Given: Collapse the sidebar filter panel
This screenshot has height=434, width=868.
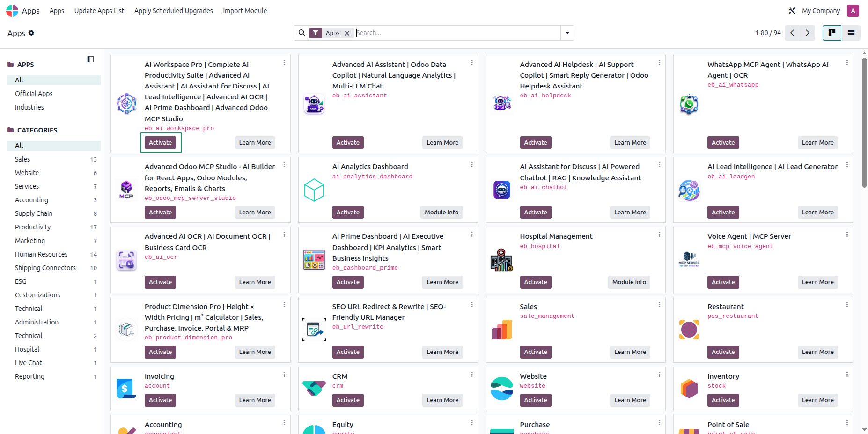Looking at the screenshot, I should [90, 59].
